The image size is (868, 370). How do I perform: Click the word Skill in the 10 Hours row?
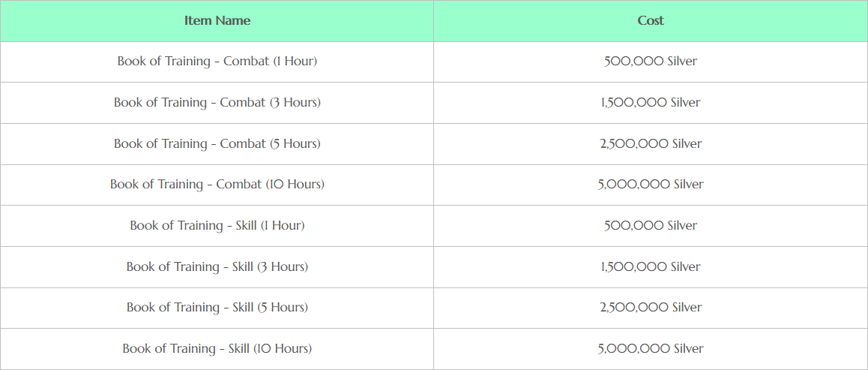point(239,348)
